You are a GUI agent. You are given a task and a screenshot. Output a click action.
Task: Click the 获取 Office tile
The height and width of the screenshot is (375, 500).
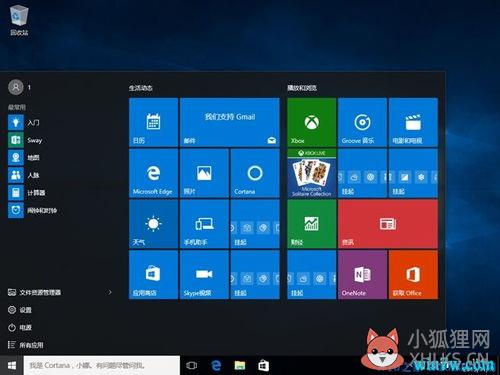413,275
